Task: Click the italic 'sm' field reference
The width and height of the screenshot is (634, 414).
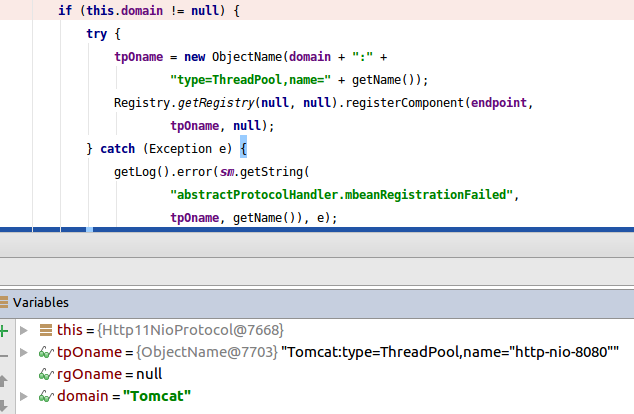Action: coord(227,172)
